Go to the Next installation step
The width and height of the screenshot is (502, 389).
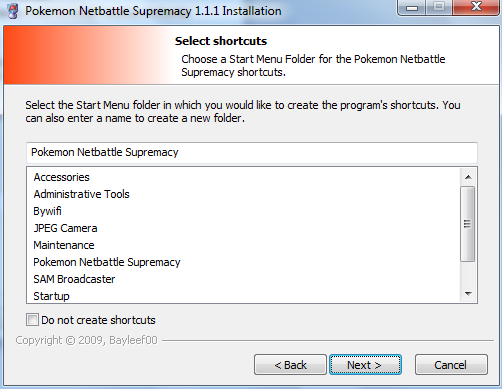pos(365,365)
